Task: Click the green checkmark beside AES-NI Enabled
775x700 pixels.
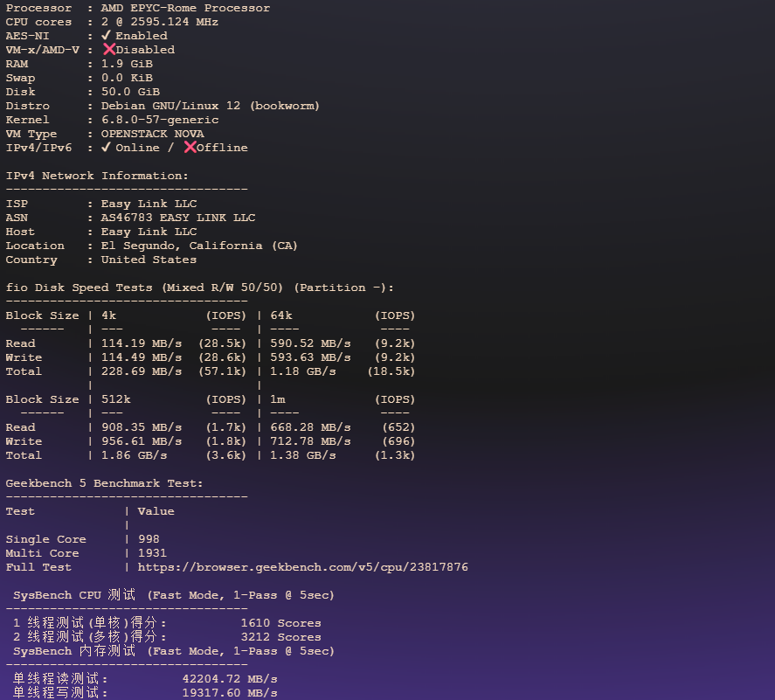Action: point(106,36)
